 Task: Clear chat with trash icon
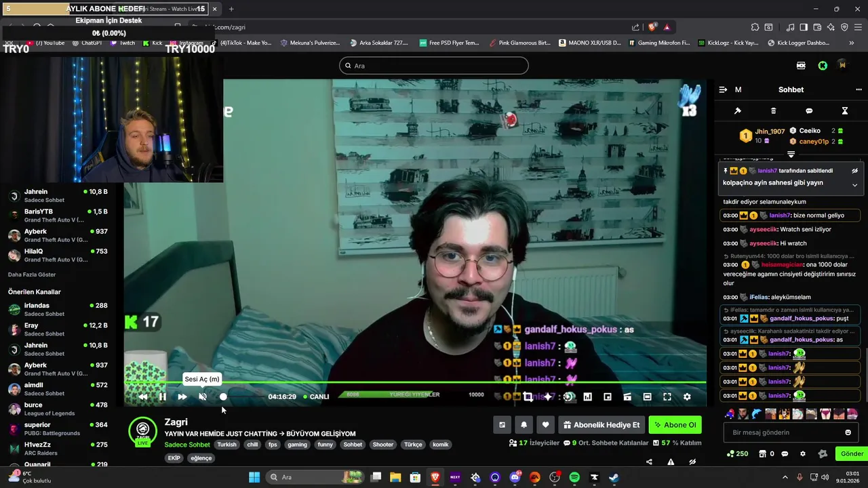click(773, 110)
